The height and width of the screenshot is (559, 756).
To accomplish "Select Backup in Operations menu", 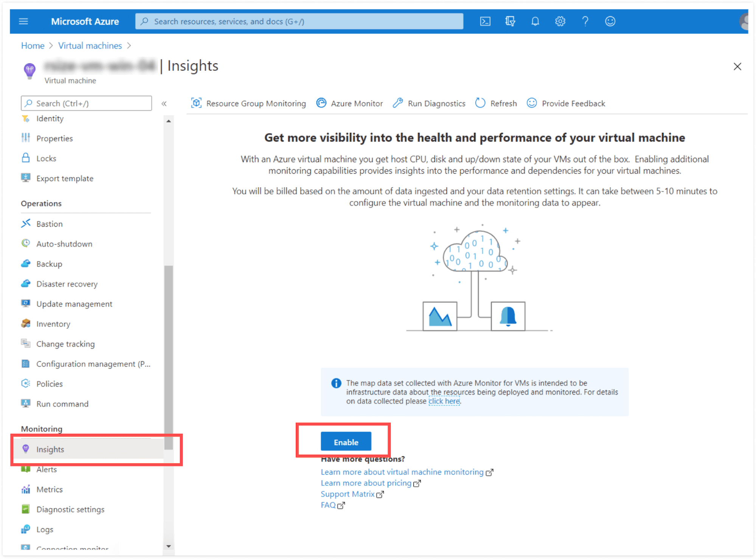I will coord(49,264).
